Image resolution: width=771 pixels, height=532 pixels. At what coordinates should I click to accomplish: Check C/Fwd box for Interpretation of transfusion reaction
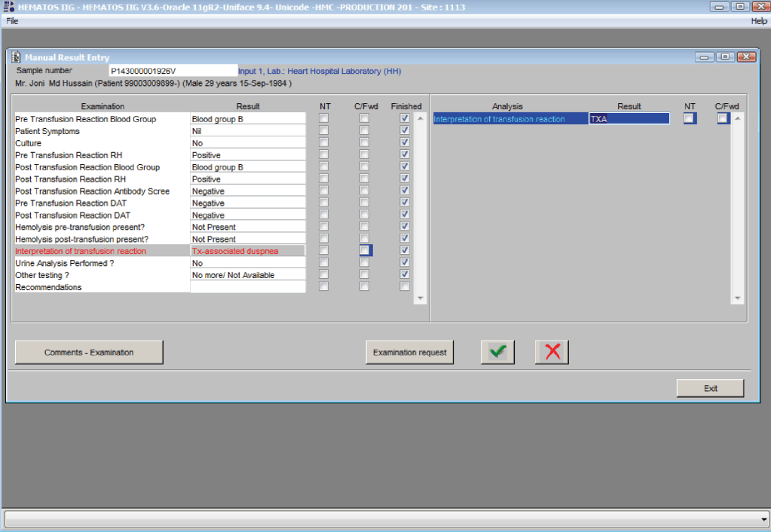point(365,250)
